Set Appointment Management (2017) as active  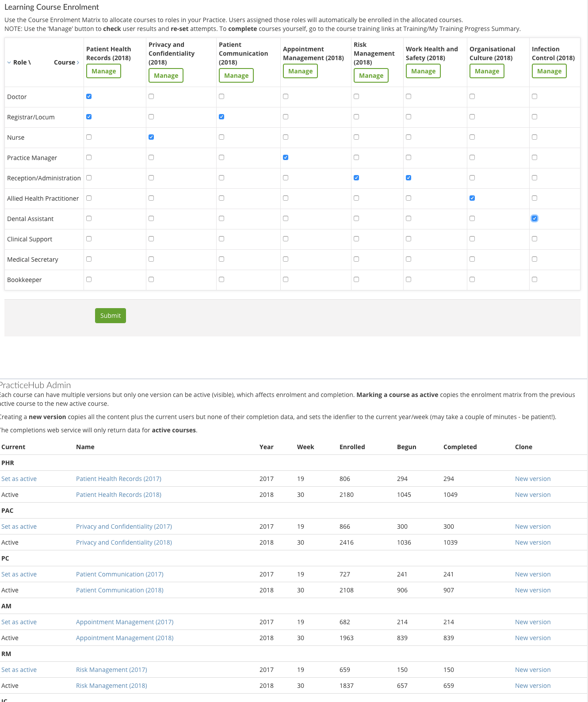coord(19,622)
